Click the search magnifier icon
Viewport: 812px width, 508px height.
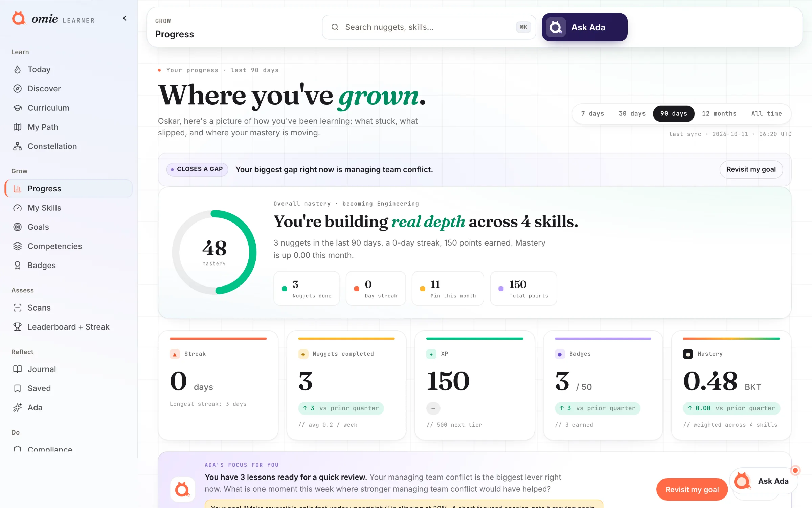[335, 27]
